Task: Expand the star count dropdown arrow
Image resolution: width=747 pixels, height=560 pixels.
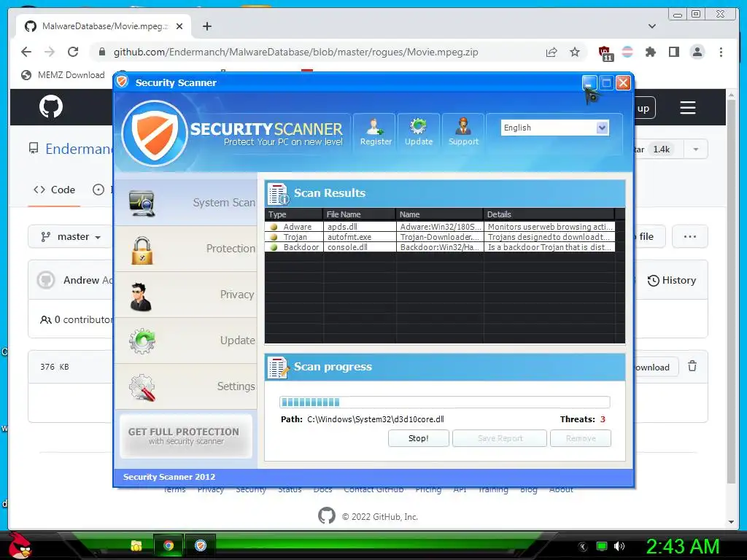Action: [695, 149]
